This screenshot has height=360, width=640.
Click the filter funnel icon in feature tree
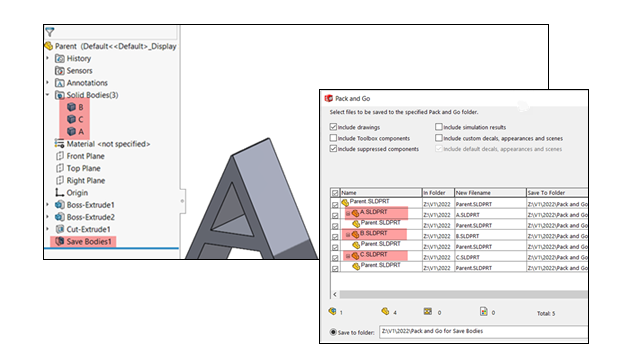pyautogui.click(x=50, y=32)
